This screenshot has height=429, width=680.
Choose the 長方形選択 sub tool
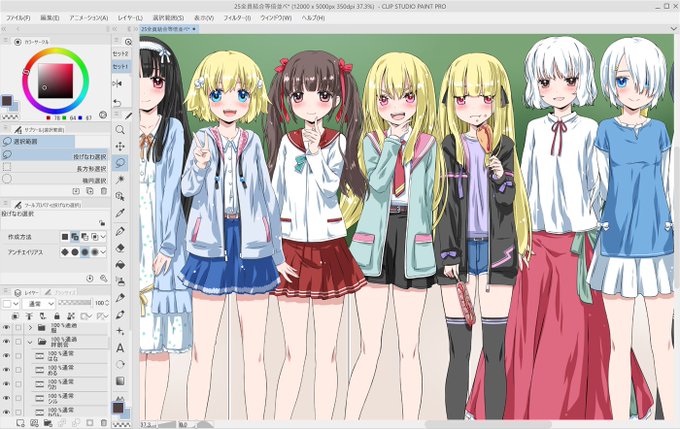tap(55, 168)
